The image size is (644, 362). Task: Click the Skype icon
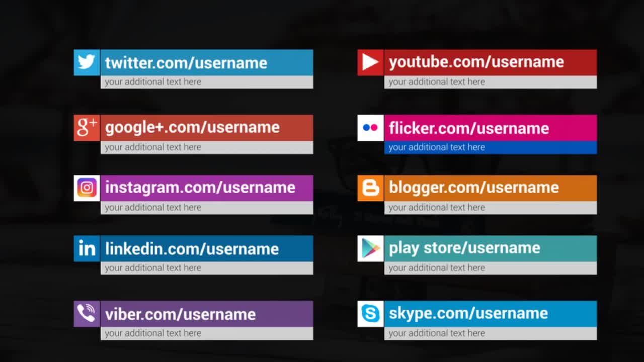pos(370,314)
